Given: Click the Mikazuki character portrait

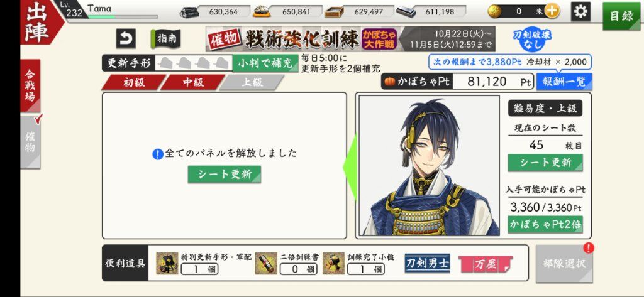Looking at the screenshot, I should click(430, 166).
